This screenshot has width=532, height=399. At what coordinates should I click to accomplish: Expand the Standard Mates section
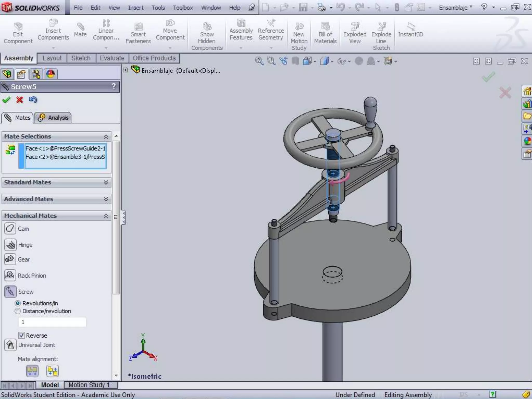pyautogui.click(x=106, y=182)
